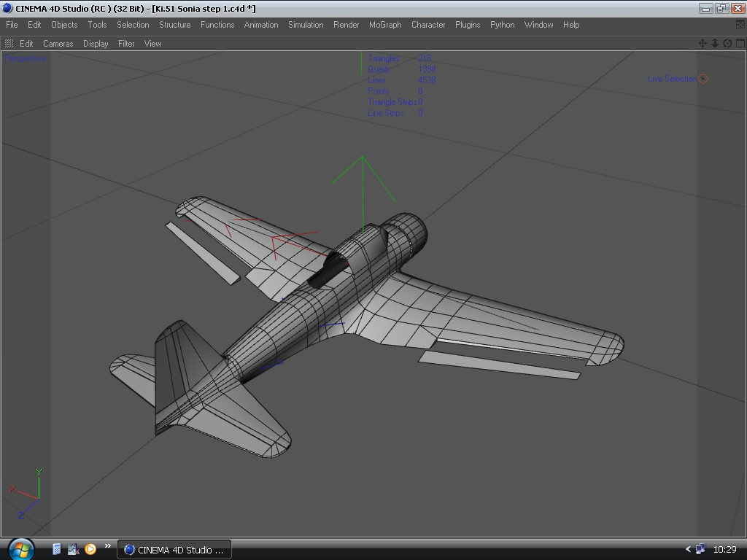Open the Window menu
The width and height of the screenshot is (747, 560).
tap(539, 25)
